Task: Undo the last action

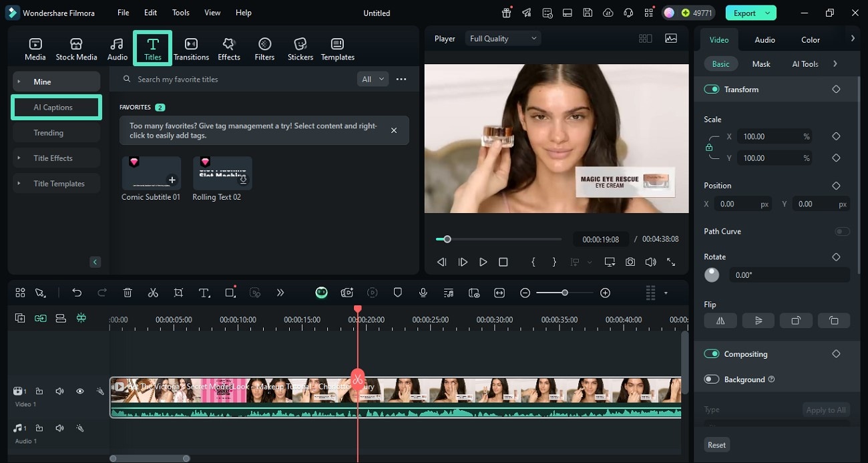Action: [x=77, y=293]
